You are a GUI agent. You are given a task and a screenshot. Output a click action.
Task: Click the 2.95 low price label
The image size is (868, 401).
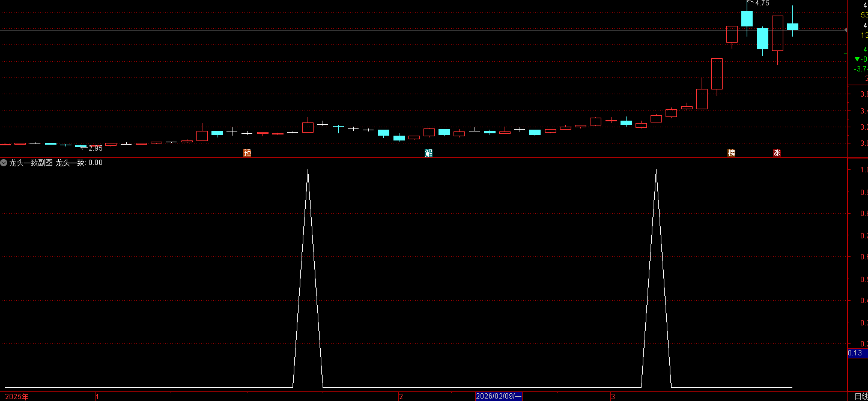[x=95, y=148]
